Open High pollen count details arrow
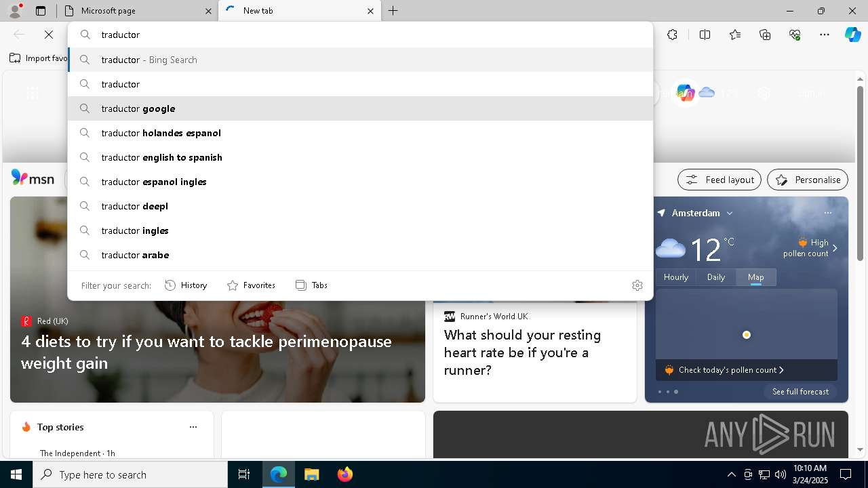868x488 pixels. [835, 248]
